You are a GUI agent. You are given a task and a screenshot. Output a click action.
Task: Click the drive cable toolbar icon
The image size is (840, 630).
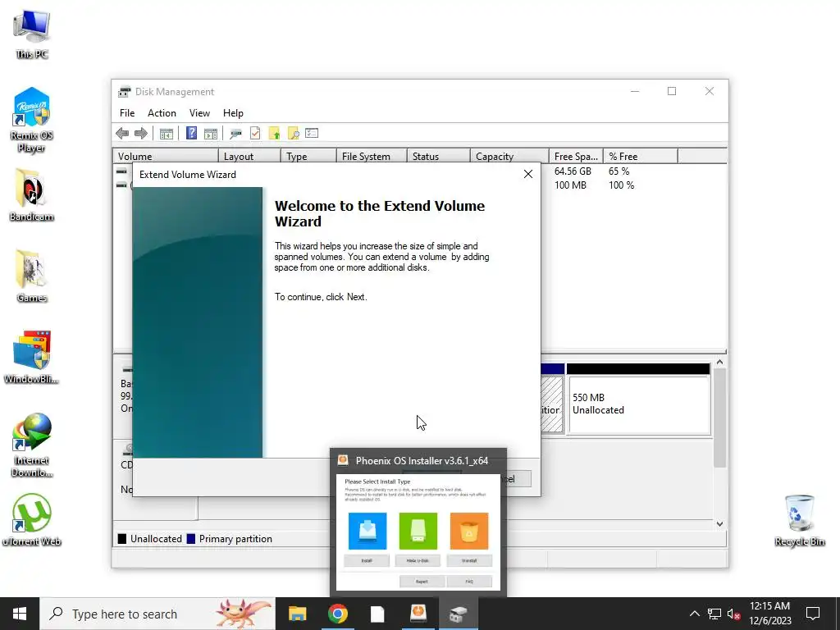(x=235, y=134)
